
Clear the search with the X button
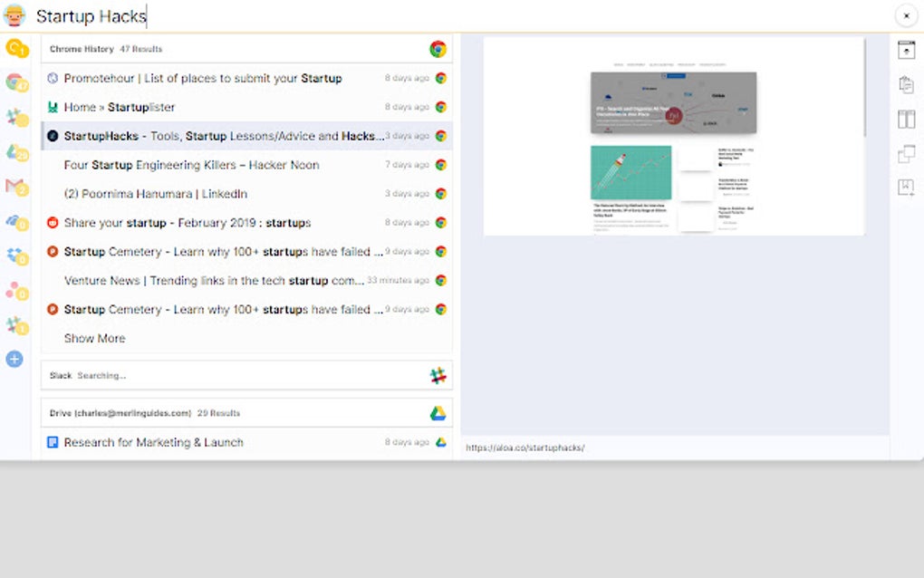(906, 16)
